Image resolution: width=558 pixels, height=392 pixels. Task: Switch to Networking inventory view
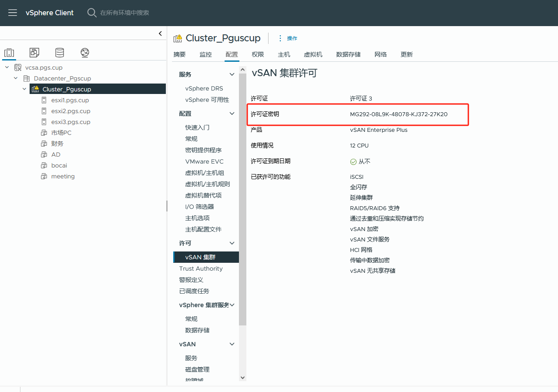[85, 53]
